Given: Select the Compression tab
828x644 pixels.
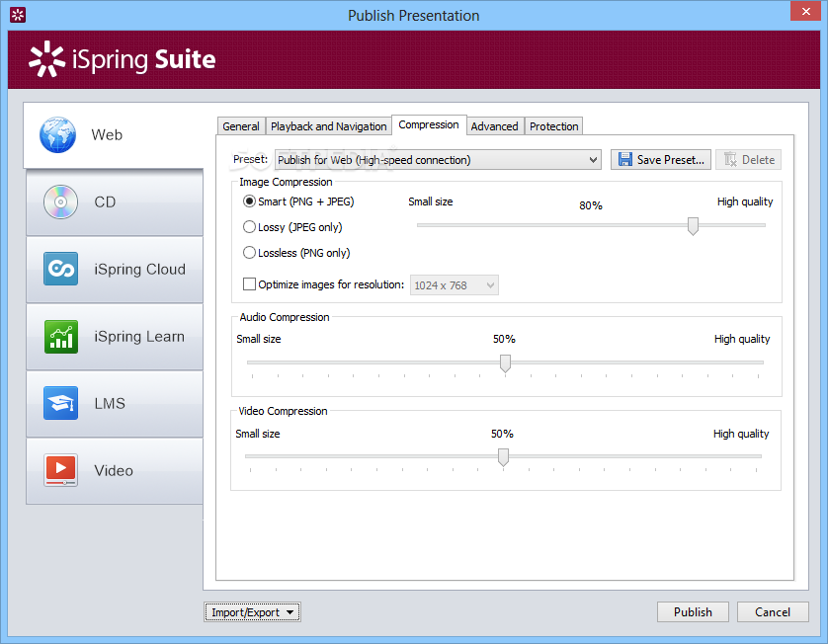Looking at the screenshot, I should pos(429,125).
